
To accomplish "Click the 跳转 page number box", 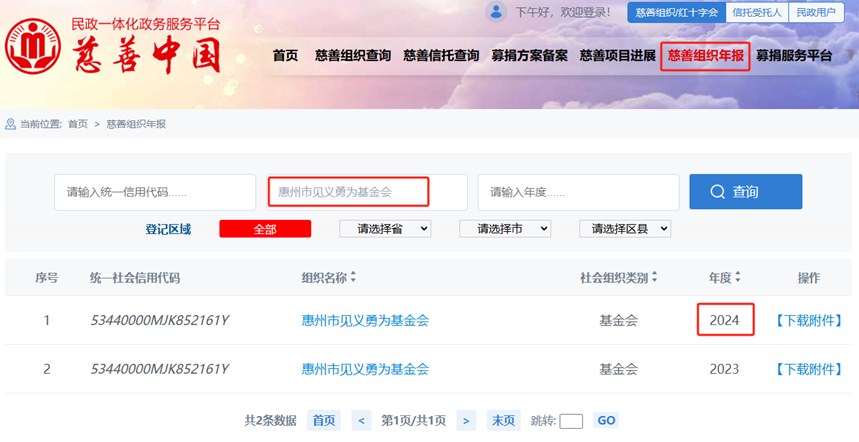I will [571, 421].
